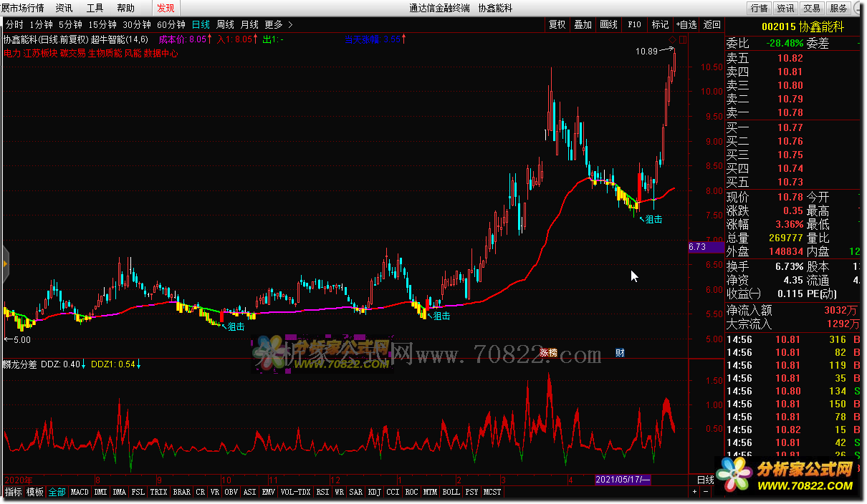This screenshot has height=504, width=867.
Task: Open the 工具 menu
Action: coord(95,8)
